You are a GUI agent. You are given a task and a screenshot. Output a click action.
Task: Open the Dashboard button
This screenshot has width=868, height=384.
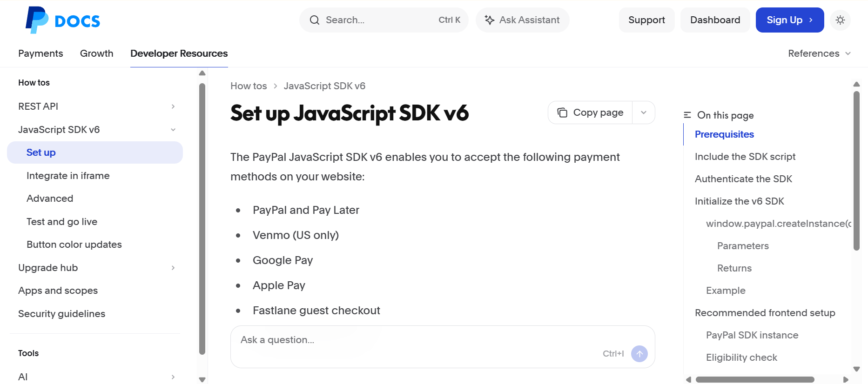[715, 20]
